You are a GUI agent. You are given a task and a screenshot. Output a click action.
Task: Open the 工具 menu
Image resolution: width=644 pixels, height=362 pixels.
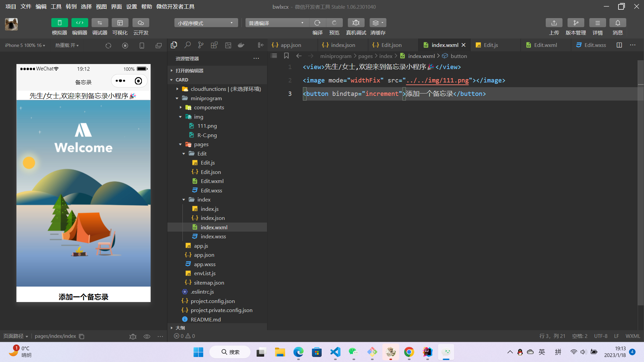[x=56, y=6]
